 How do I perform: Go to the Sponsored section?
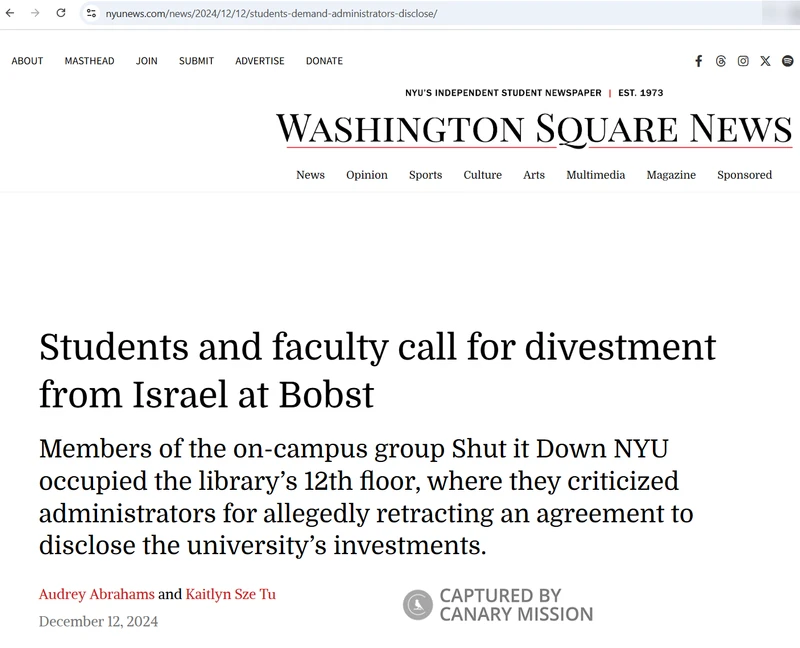(x=744, y=175)
